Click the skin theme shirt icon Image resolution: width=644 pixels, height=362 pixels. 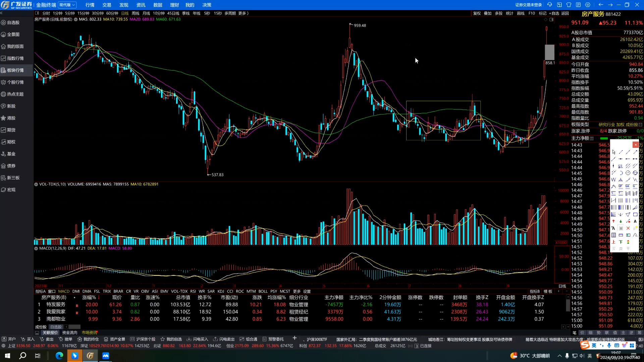[569, 5]
